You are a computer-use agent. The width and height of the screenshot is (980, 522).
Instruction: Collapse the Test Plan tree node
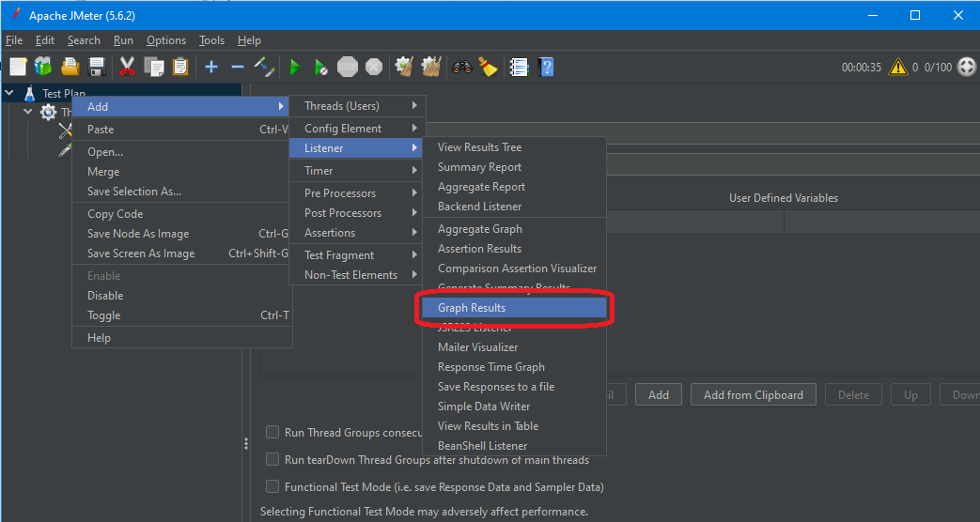pos(10,93)
